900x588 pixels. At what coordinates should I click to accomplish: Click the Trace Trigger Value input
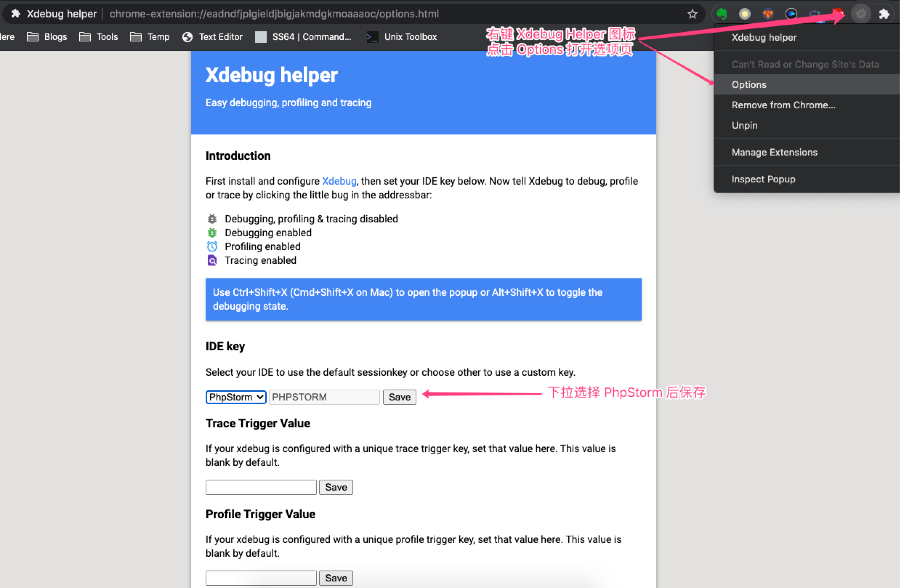(261, 487)
